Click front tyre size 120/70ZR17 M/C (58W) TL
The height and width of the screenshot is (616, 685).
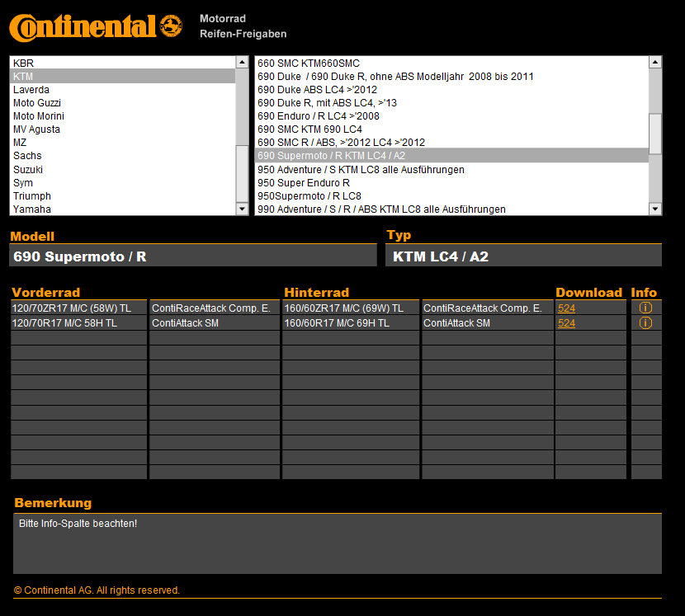(78, 308)
